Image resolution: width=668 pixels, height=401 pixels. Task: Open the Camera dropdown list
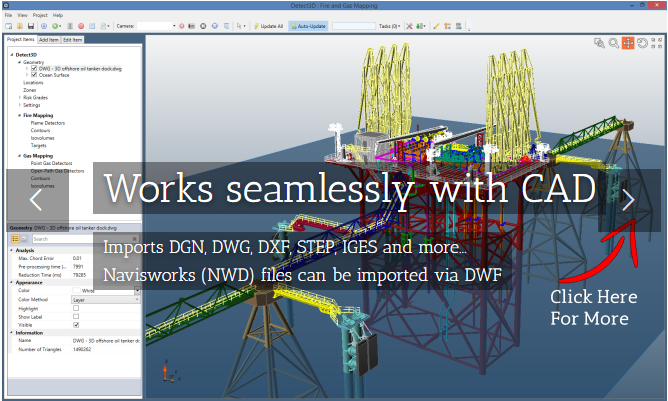[174, 26]
